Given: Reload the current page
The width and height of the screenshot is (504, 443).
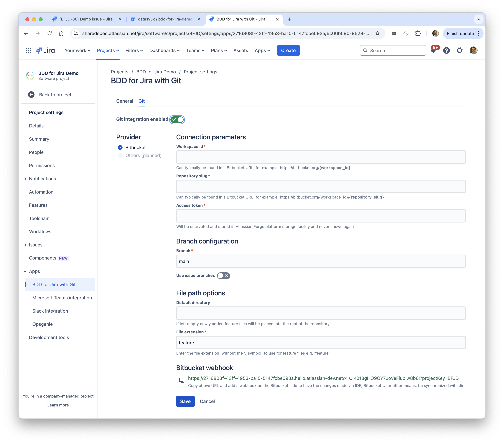Looking at the screenshot, I should click(50, 33).
